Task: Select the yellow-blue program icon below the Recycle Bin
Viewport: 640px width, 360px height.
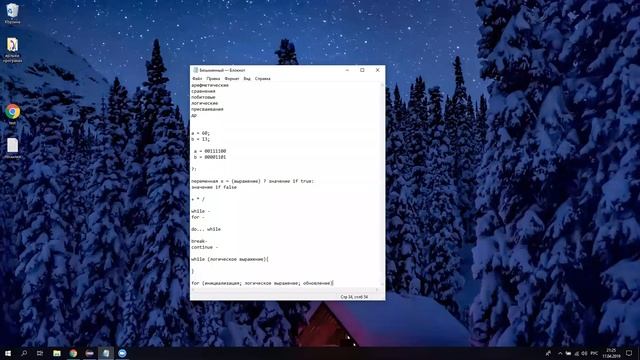Action: pos(12,50)
